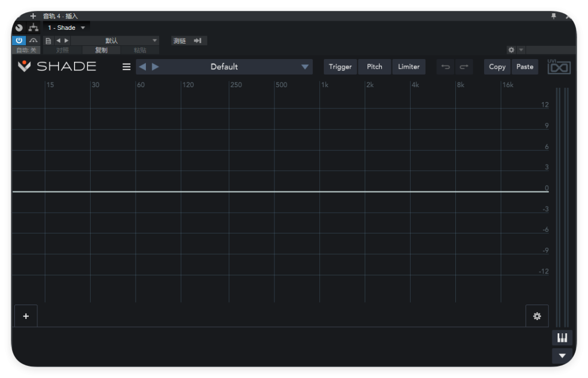This screenshot has width=588, height=378.
Task: Toggle the blue plugin power button
Action: 19,41
